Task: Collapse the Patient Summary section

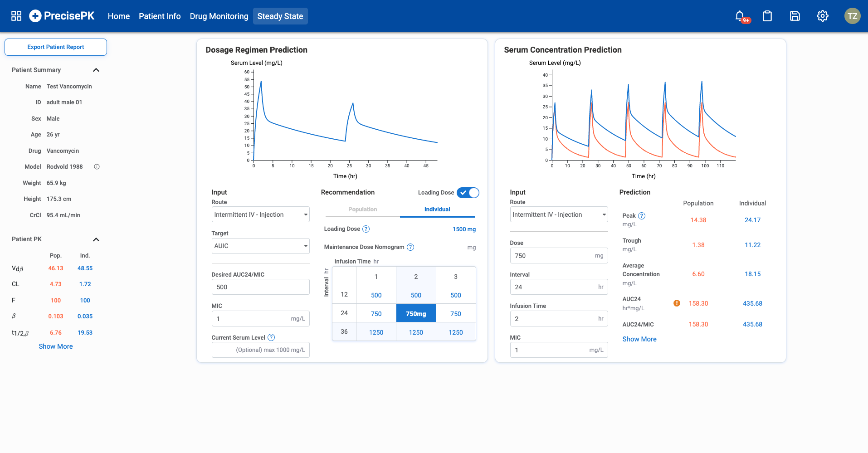Action: click(96, 70)
